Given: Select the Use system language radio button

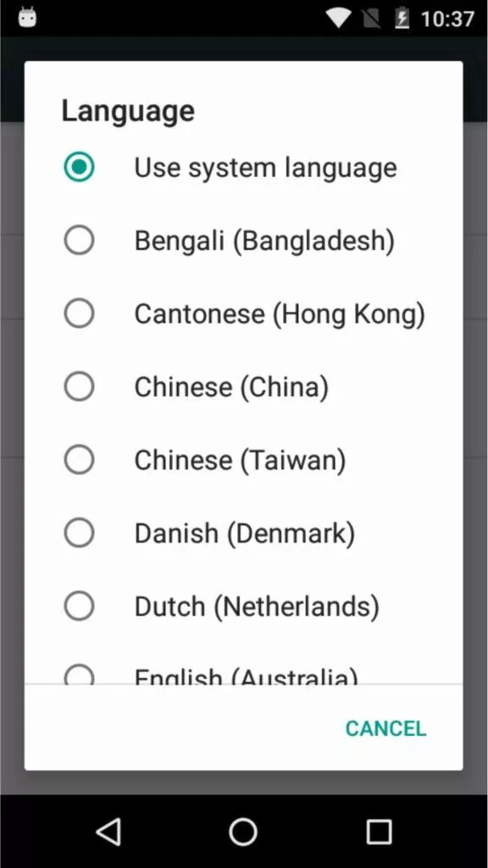Looking at the screenshot, I should [79, 167].
